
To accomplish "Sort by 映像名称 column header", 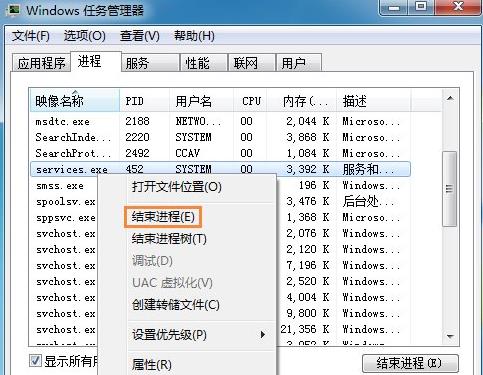I will tap(74, 101).
